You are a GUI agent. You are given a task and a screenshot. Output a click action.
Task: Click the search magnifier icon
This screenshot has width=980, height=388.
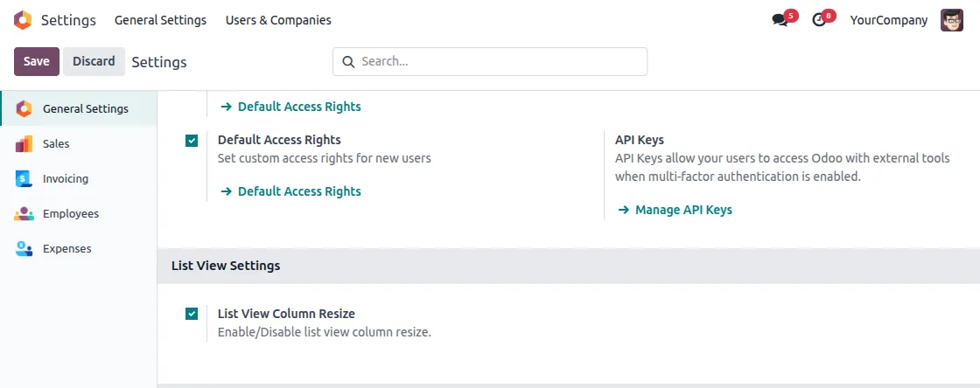point(348,62)
